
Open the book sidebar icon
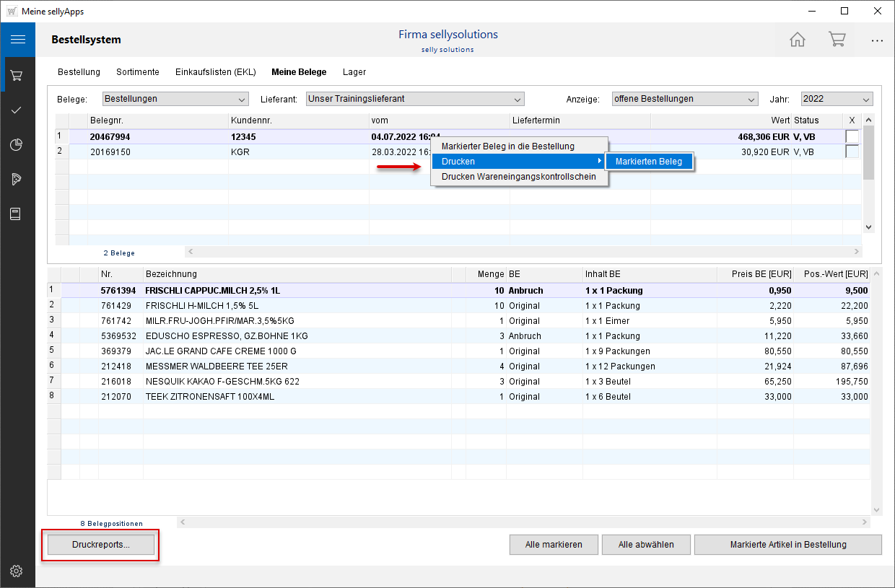pos(17,214)
